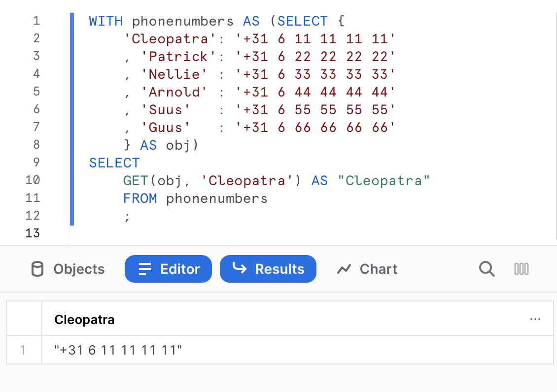Switch to the Chart view
Viewport: 557px width, 392px height.
click(367, 269)
